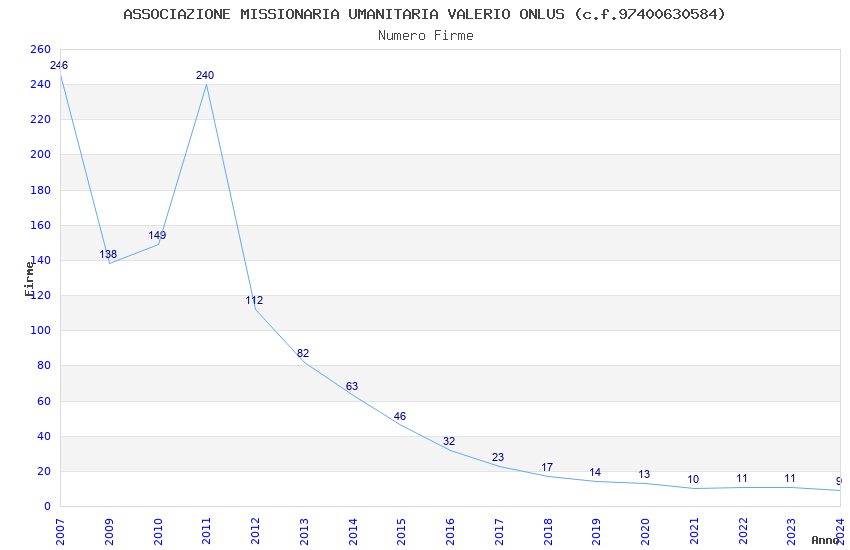Select the data label 112

(254, 300)
